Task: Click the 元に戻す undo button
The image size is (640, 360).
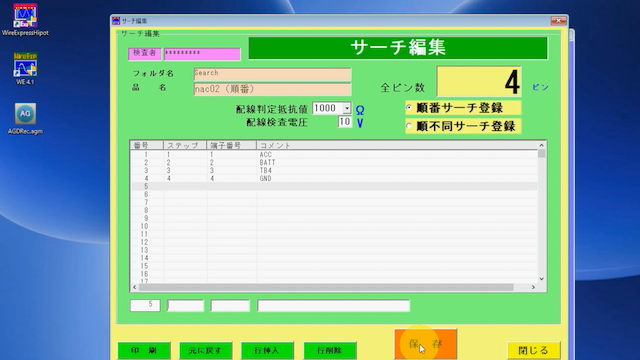Action: pyautogui.click(x=206, y=350)
